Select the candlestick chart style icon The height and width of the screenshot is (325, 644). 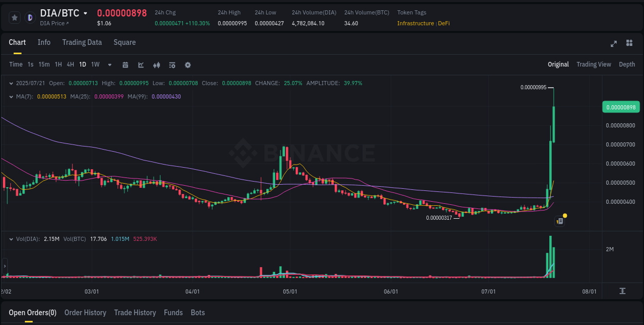(156, 65)
